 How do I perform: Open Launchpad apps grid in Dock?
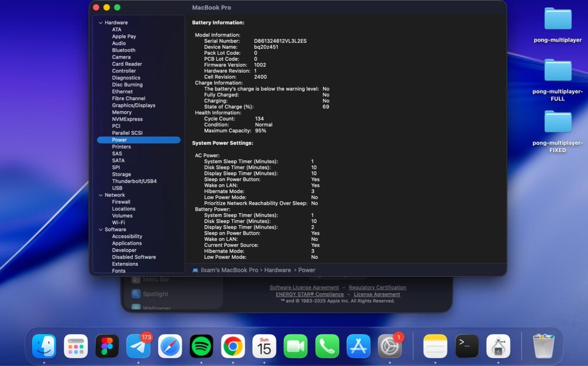(x=76, y=346)
